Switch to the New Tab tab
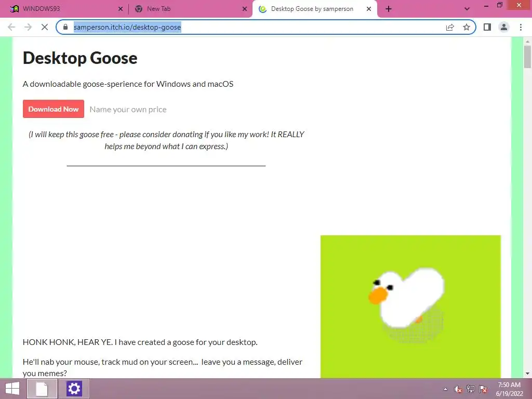The height and width of the screenshot is (399, 532). [190, 9]
